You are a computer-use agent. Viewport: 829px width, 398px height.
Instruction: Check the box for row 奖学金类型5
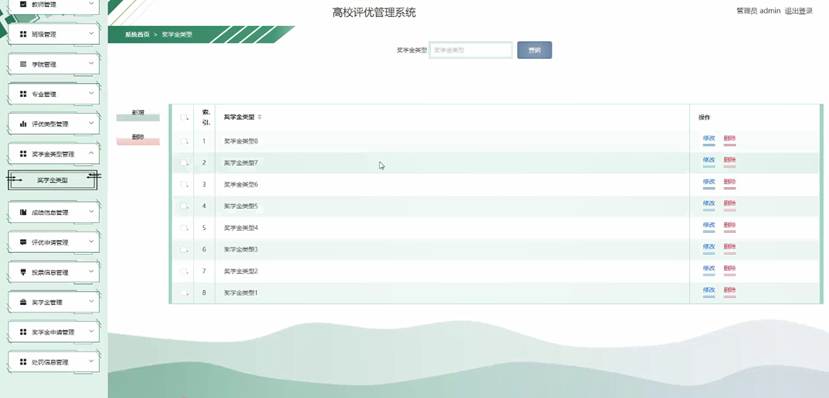click(x=183, y=206)
